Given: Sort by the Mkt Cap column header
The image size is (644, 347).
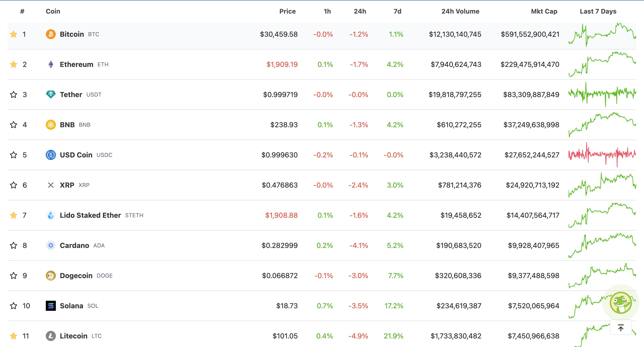Looking at the screenshot, I should [544, 11].
